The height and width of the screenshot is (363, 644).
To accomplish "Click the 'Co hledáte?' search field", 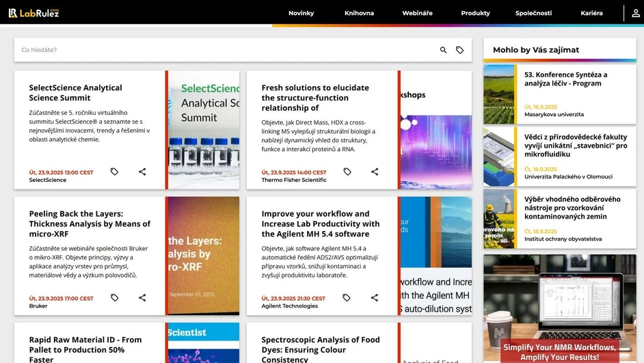I will 226,50.
